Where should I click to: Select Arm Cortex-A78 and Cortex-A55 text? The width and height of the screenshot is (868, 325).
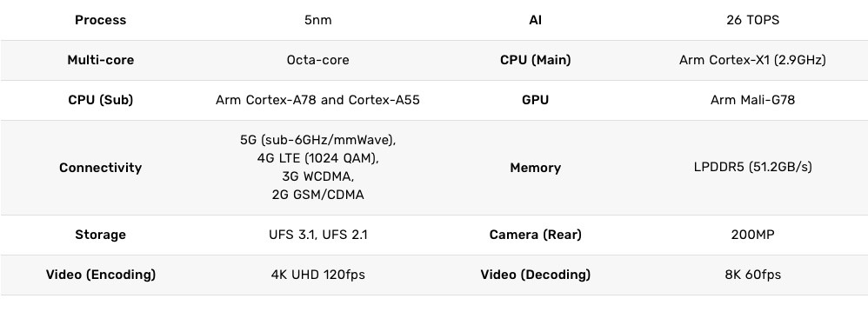click(x=317, y=100)
